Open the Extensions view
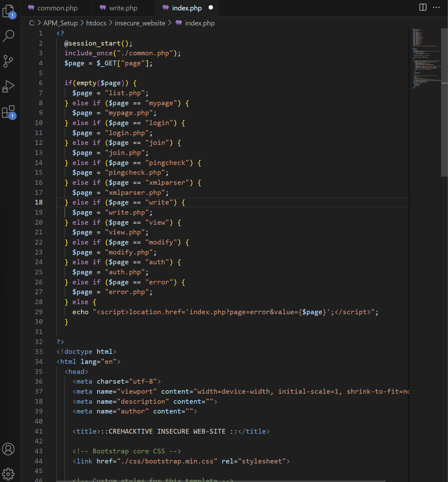Image resolution: width=448 pixels, height=482 pixels. click(x=8, y=112)
